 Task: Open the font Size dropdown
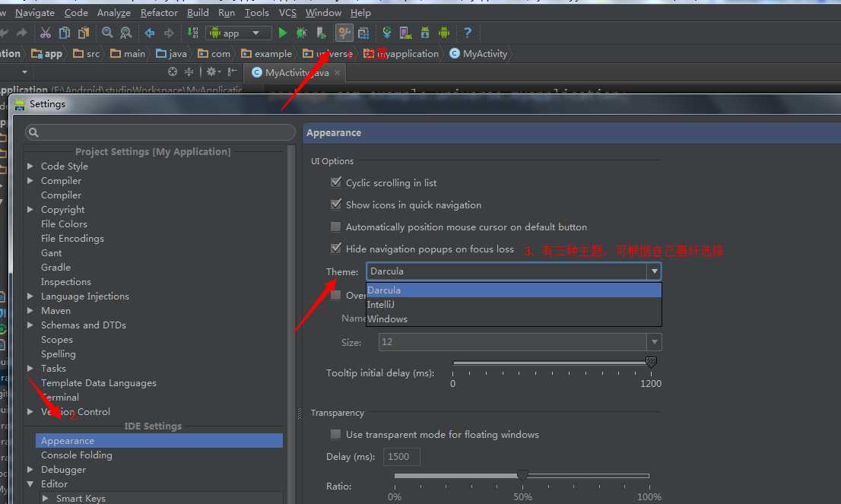654,342
